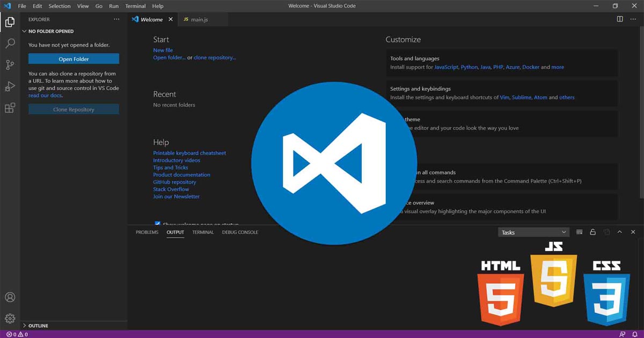
Task: Click the Clone Repository button
Action: coord(74,109)
